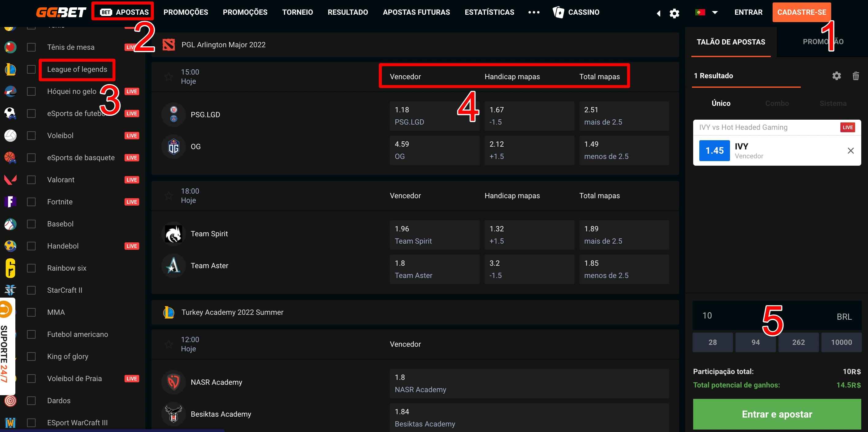Click the Turkey Academy League icon
Viewport: 868px width, 432px height.
pyautogui.click(x=168, y=312)
